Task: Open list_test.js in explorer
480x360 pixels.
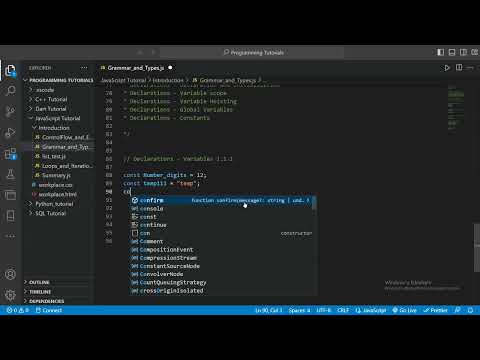Action: coord(59,156)
